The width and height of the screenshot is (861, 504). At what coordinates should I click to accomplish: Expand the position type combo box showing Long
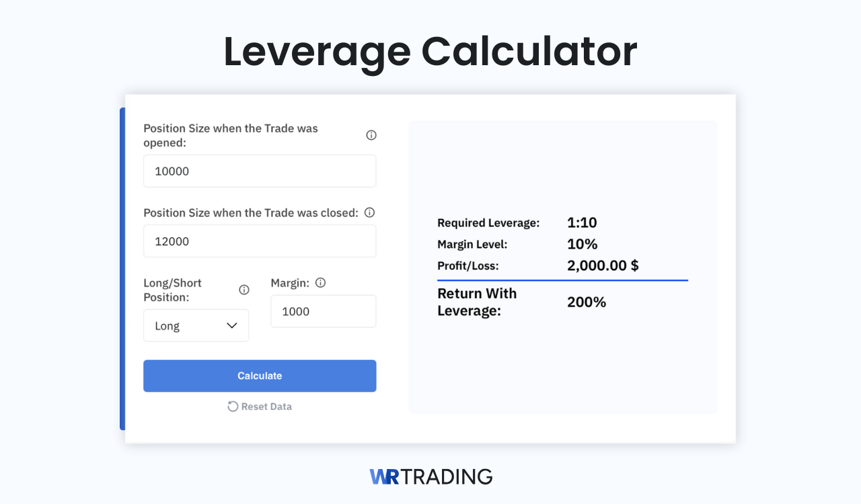(196, 325)
